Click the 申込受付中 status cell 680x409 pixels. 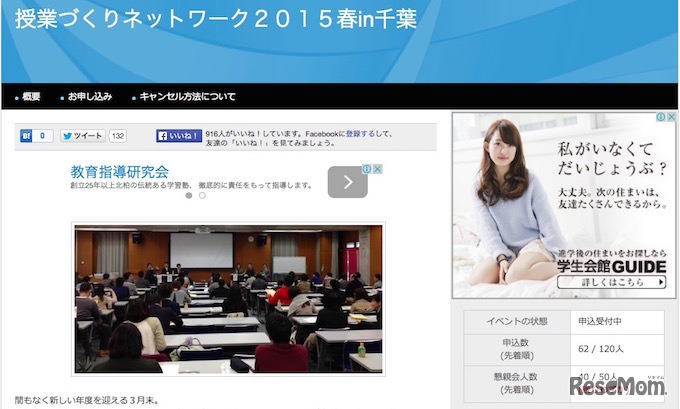pos(617,322)
